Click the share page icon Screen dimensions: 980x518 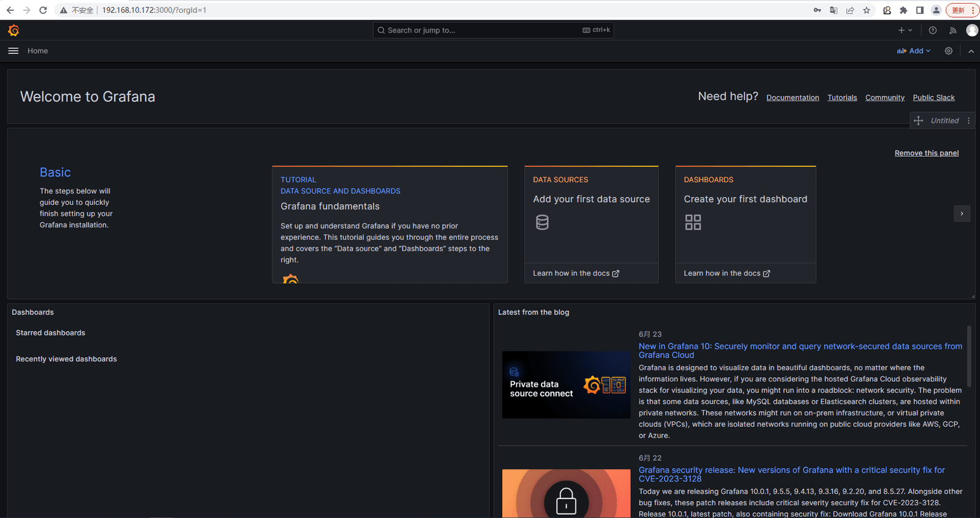click(850, 10)
